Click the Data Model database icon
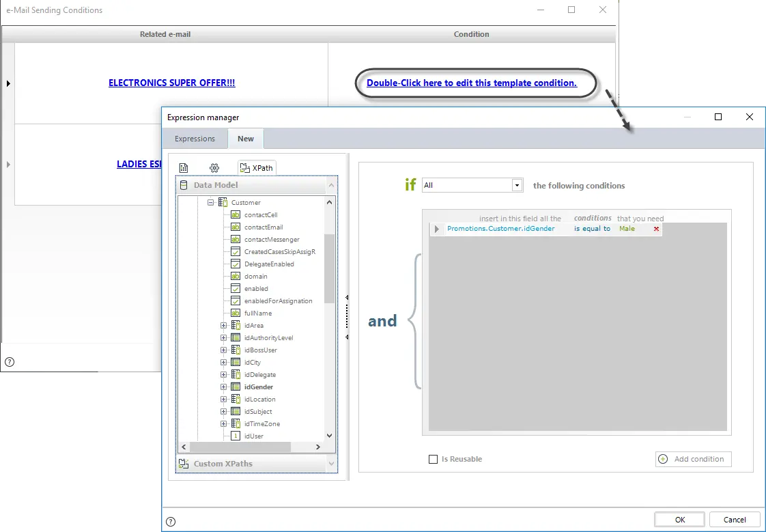 coord(184,185)
